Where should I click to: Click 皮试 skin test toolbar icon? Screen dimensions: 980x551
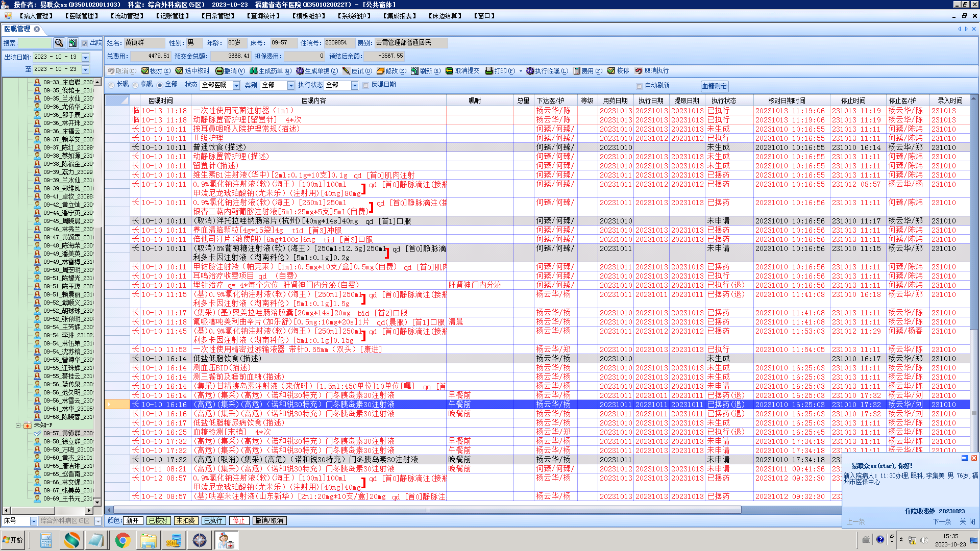tap(347, 71)
